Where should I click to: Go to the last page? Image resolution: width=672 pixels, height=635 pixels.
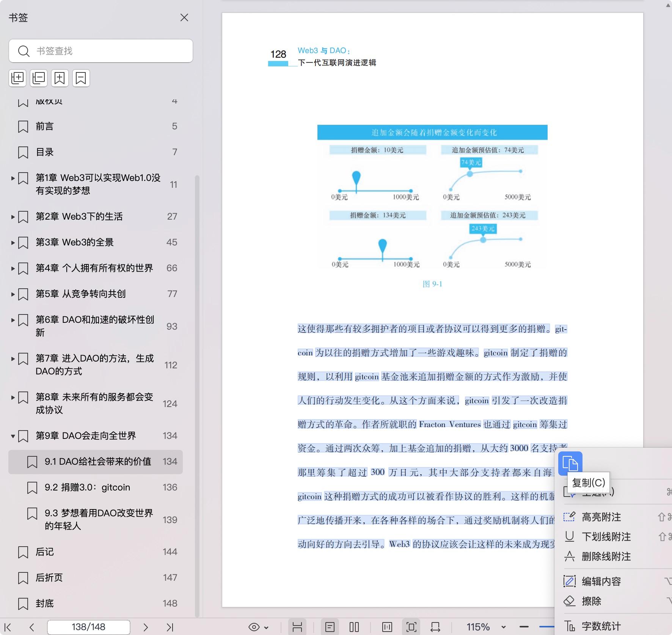170,627
